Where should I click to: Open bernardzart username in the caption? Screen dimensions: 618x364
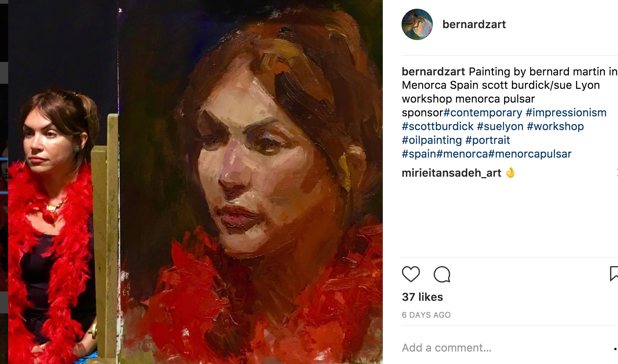tap(433, 72)
